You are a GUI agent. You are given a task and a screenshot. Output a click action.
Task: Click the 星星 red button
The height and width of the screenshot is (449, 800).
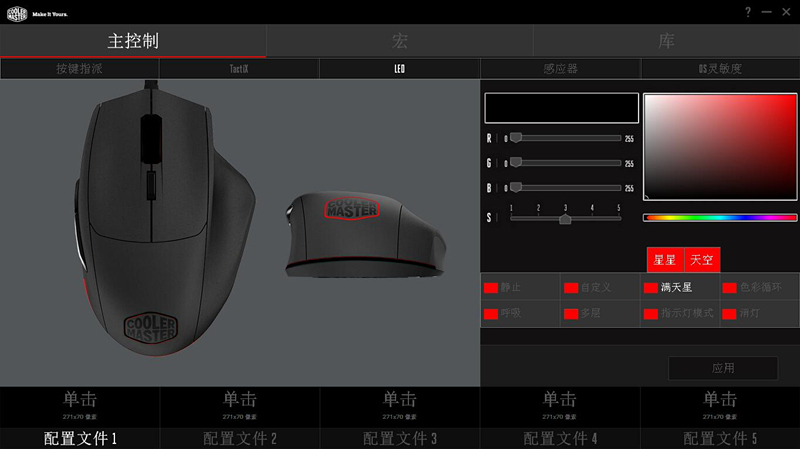tap(665, 260)
